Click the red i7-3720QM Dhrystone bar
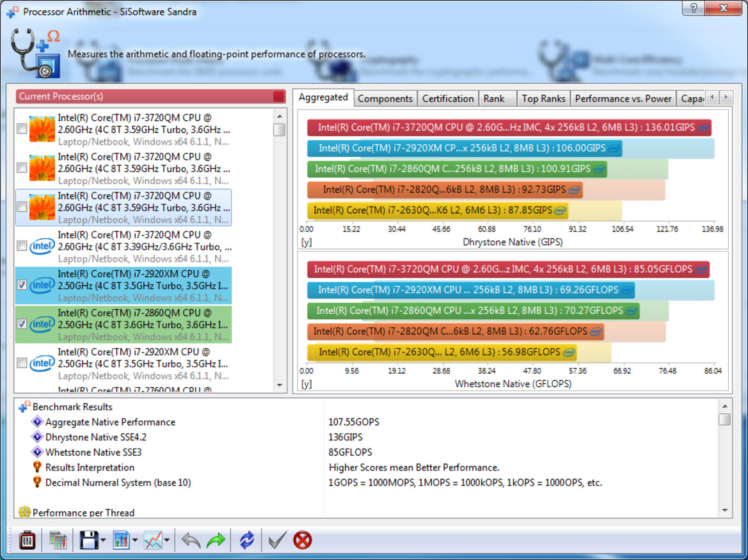 [509, 127]
